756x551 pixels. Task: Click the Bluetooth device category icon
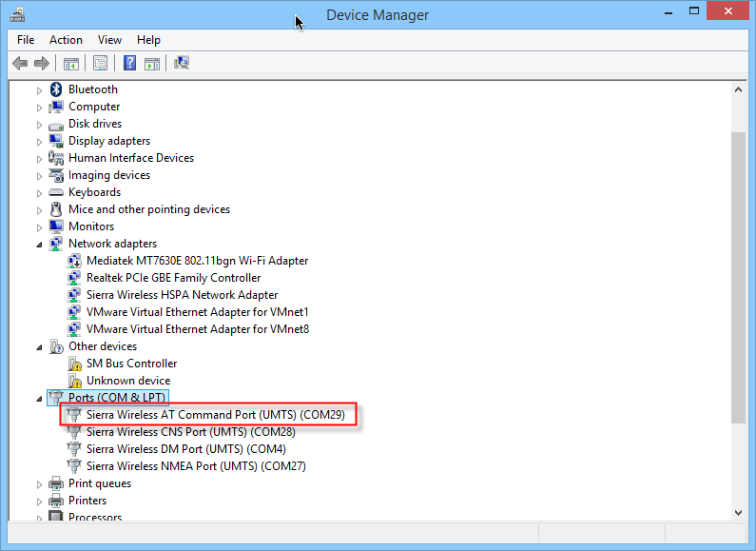(56, 89)
